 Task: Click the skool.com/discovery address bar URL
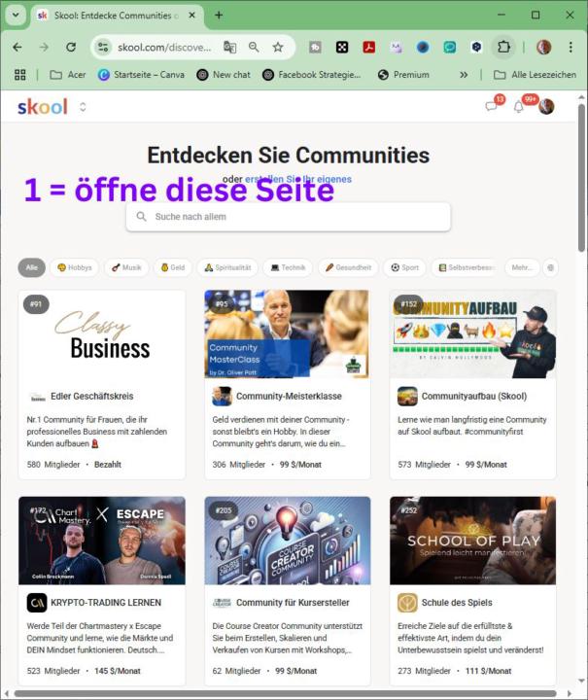coord(164,47)
